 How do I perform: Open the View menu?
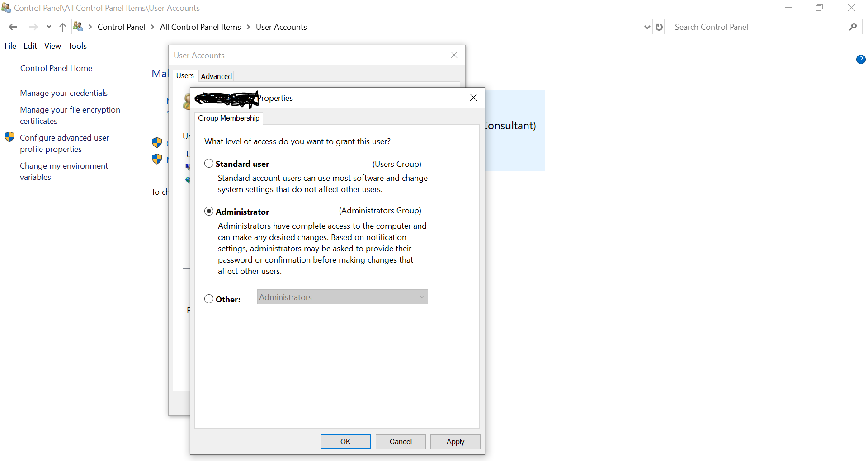(52, 46)
